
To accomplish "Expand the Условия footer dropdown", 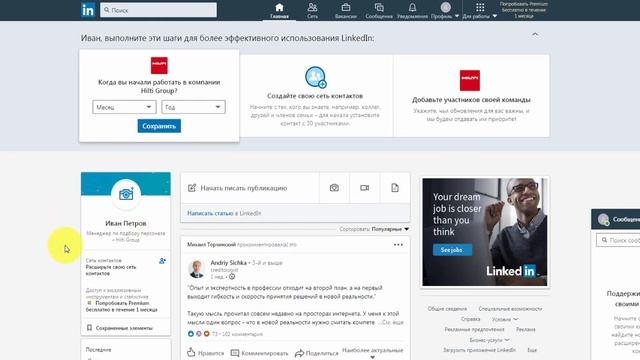I will pyautogui.click(x=505, y=319).
